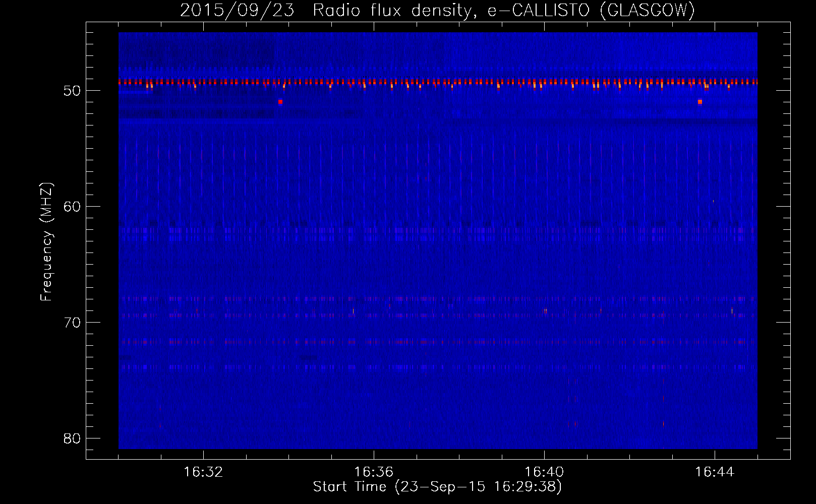
Task: Click the 70 frequency tick label
Action: tap(73, 323)
